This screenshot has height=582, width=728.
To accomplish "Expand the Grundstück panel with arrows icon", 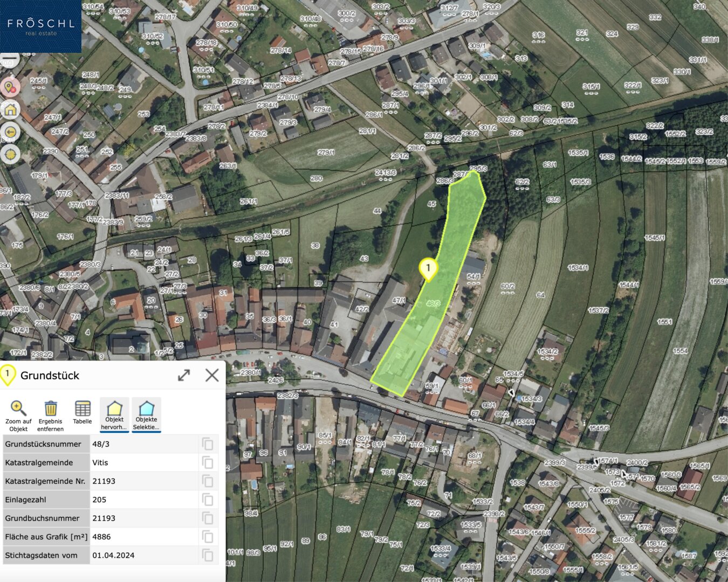I will 184,375.
